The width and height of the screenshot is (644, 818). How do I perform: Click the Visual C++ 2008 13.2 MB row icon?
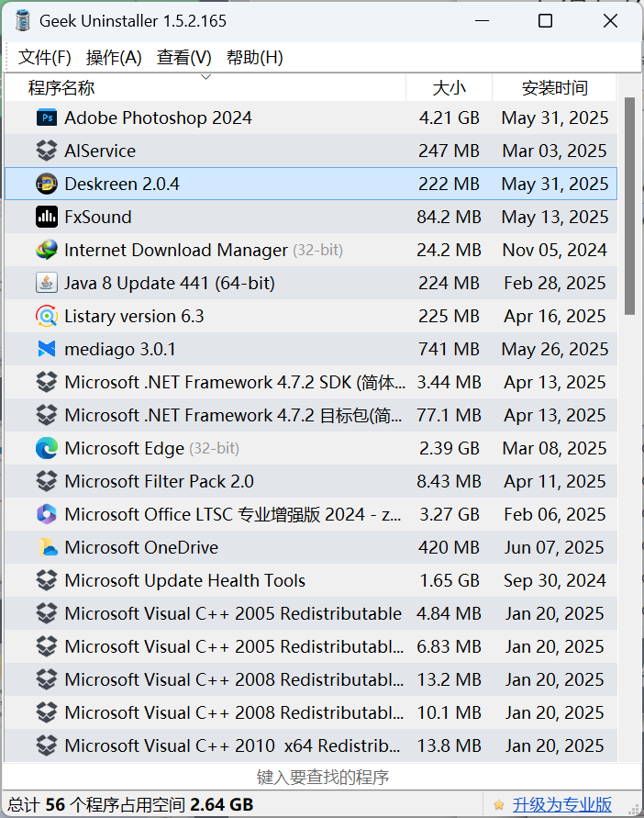tap(47, 679)
